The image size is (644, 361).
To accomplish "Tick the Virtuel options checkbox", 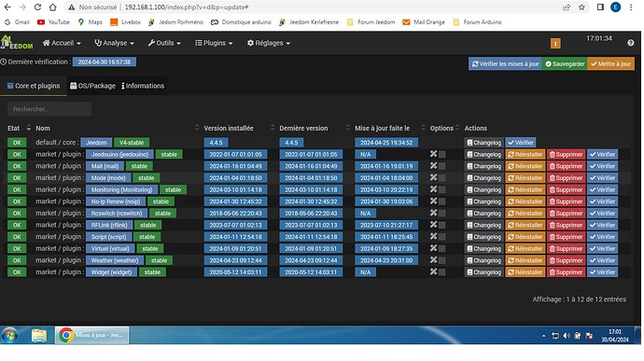I will [x=441, y=248].
